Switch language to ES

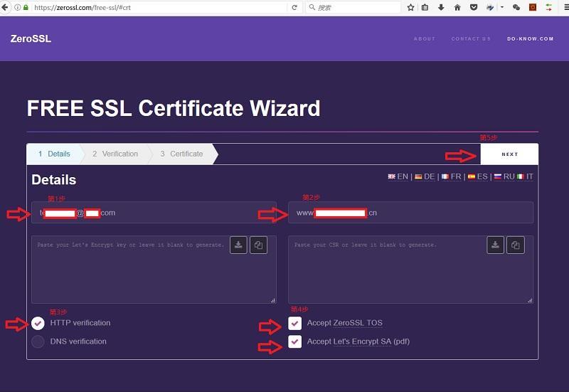click(477, 176)
